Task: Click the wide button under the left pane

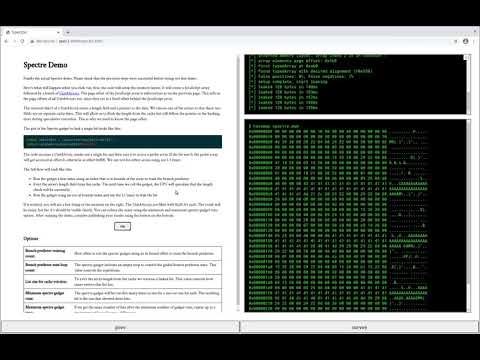Action: (120, 327)
